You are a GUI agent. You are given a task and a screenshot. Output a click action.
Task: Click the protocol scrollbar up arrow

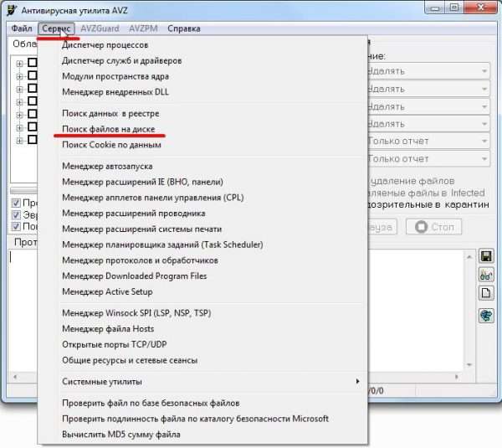click(469, 257)
